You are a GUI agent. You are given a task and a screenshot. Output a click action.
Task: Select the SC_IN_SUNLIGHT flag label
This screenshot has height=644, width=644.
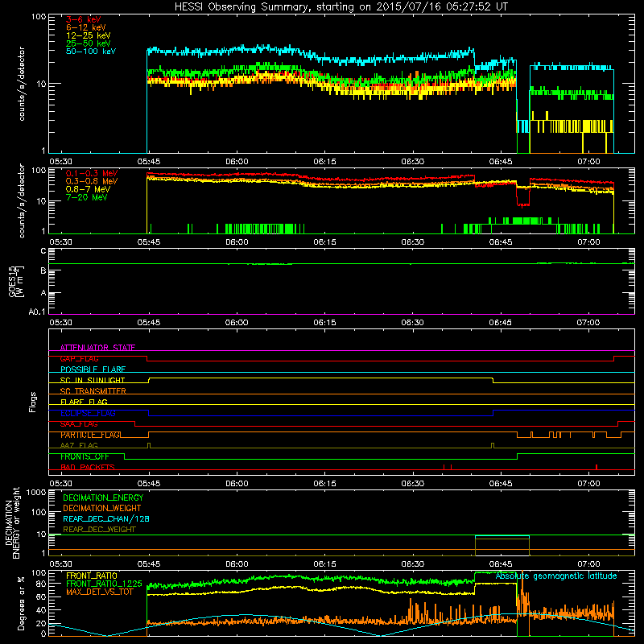tap(93, 380)
